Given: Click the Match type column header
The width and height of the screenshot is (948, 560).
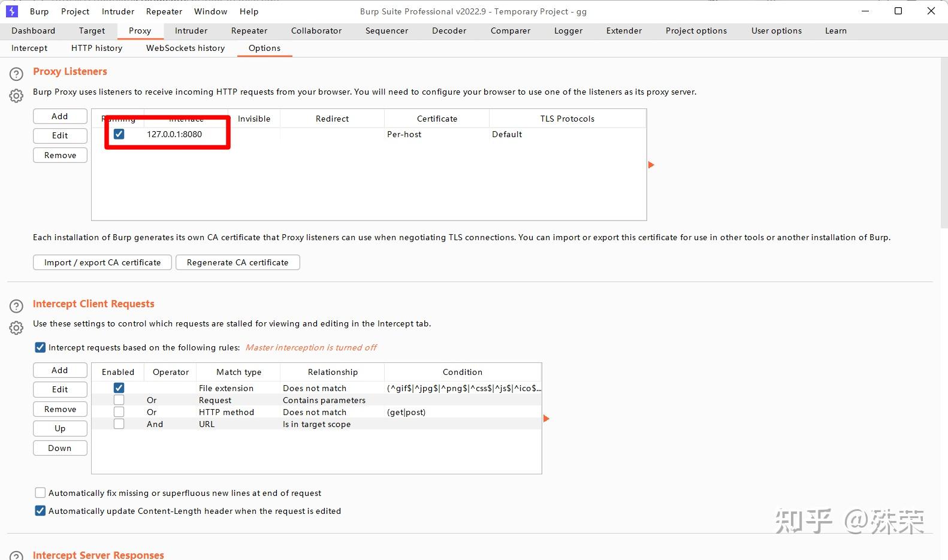Looking at the screenshot, I should tap(238, 372).
